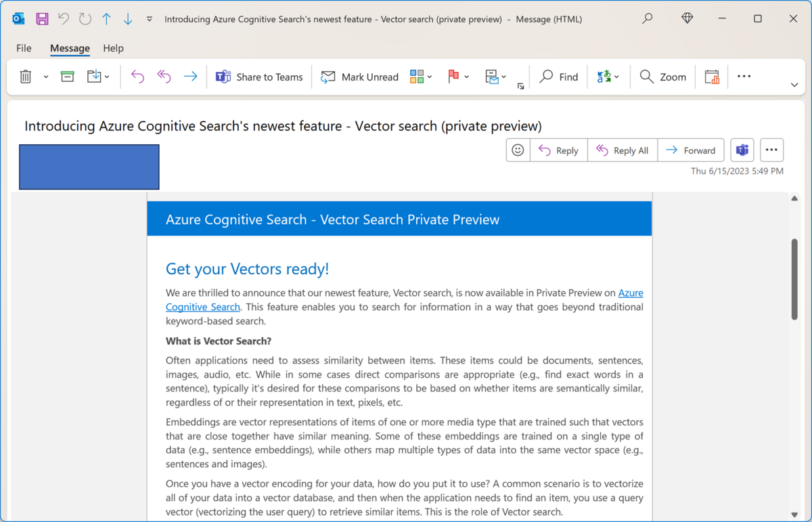Click the 'Thu 6/15/2023 5:49 PM' timestamp
Viewport: 812px width, 522px height.
pos(737,171)
